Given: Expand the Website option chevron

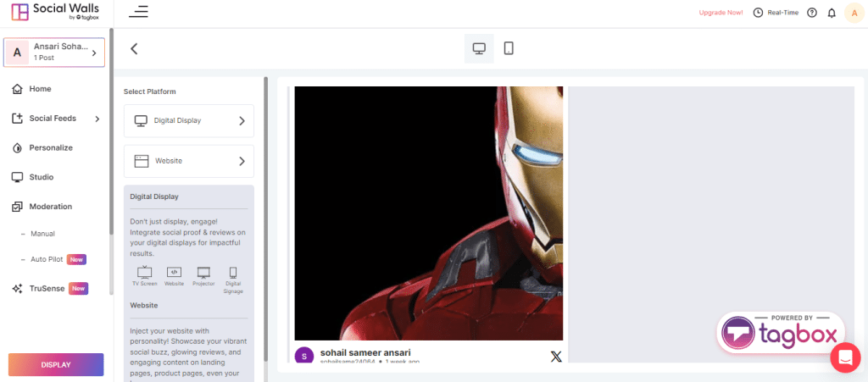Looking at the screenshot, I should pos(242,162).
